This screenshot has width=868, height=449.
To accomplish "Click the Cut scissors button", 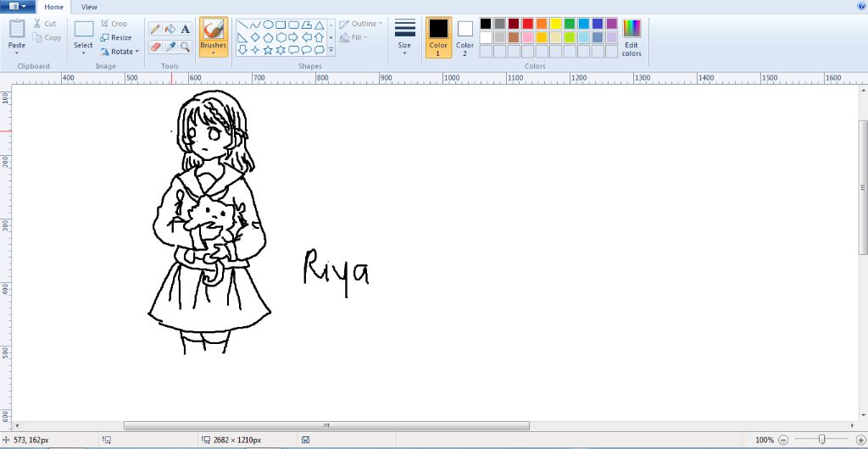I will click(44, 23).
